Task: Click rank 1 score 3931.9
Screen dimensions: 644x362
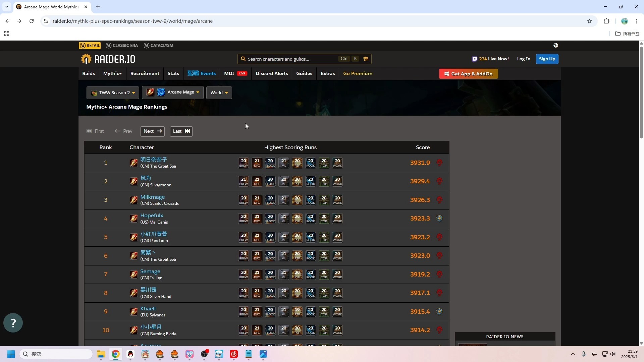Action: (x=420, y=163)
